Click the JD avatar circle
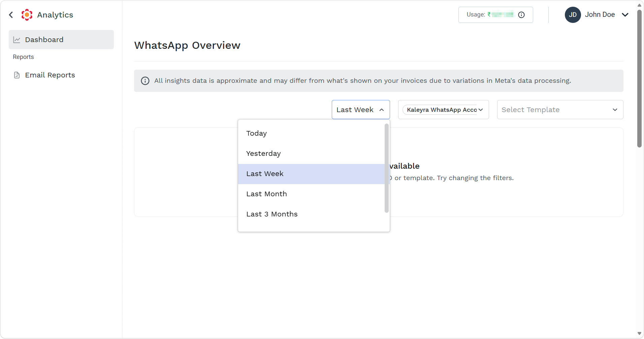The width and height of the screenshot is (644, 339). [x=573, y=15]
